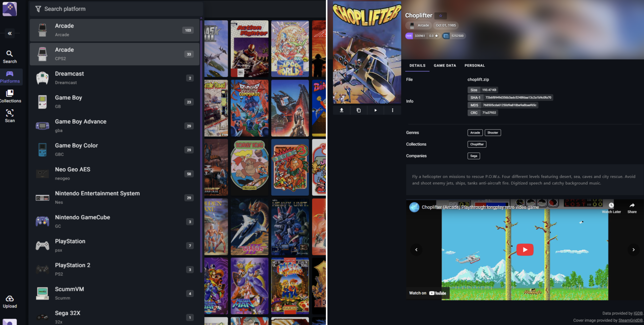Viewport: 644px width, 325px height.
Task: Click Share on the video
Action: point(632,208)
